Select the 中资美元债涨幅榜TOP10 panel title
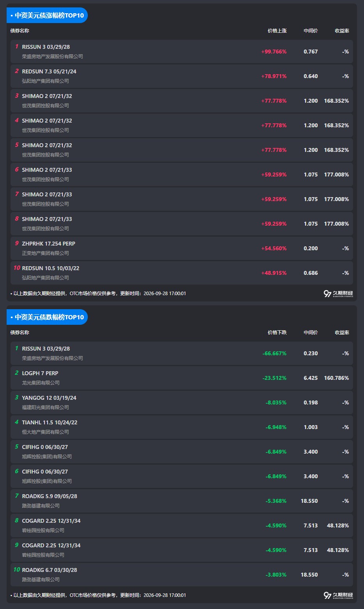This screenshot has width=364, height=609. pyautogui.click(x=47, y=16)
